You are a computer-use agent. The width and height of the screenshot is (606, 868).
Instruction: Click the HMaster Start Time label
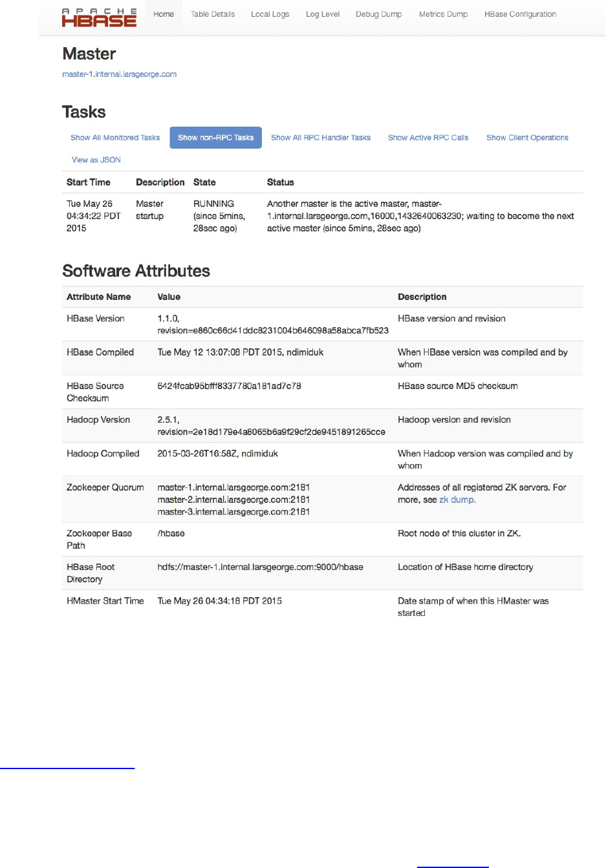coord(105,601)
